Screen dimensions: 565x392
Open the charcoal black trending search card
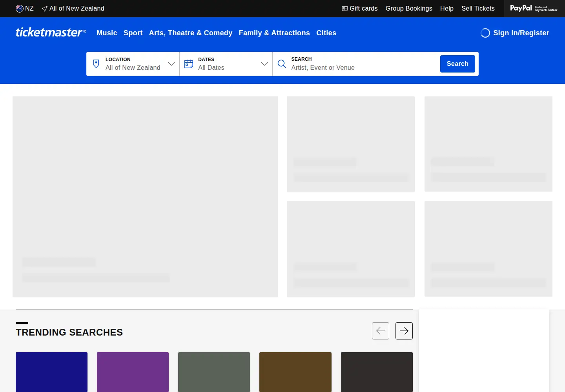click(377, 372)
